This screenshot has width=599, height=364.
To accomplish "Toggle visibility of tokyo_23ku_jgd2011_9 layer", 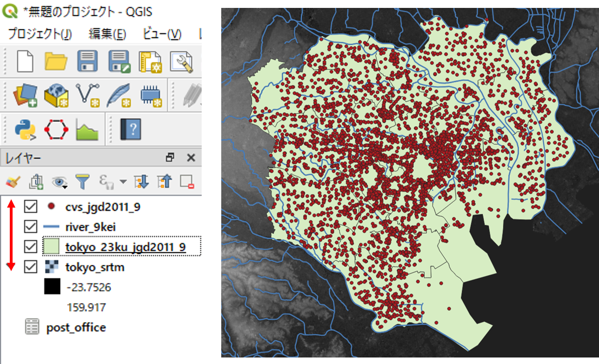I will [x=30, y=247].
